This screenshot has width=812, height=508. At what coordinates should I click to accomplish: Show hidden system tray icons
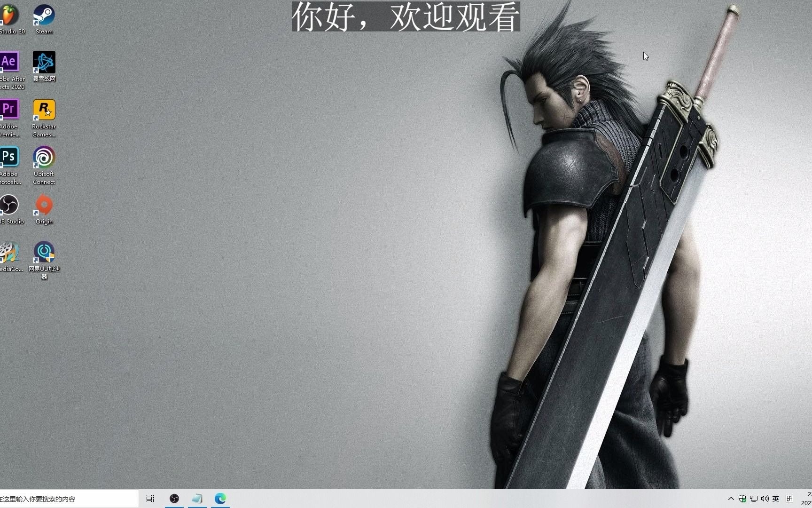[731, 499]
